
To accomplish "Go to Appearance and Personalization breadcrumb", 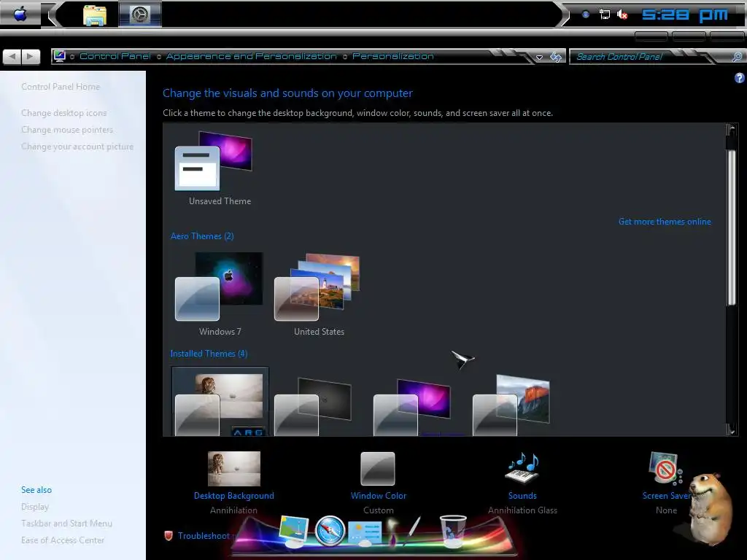I will click(251, 56).
